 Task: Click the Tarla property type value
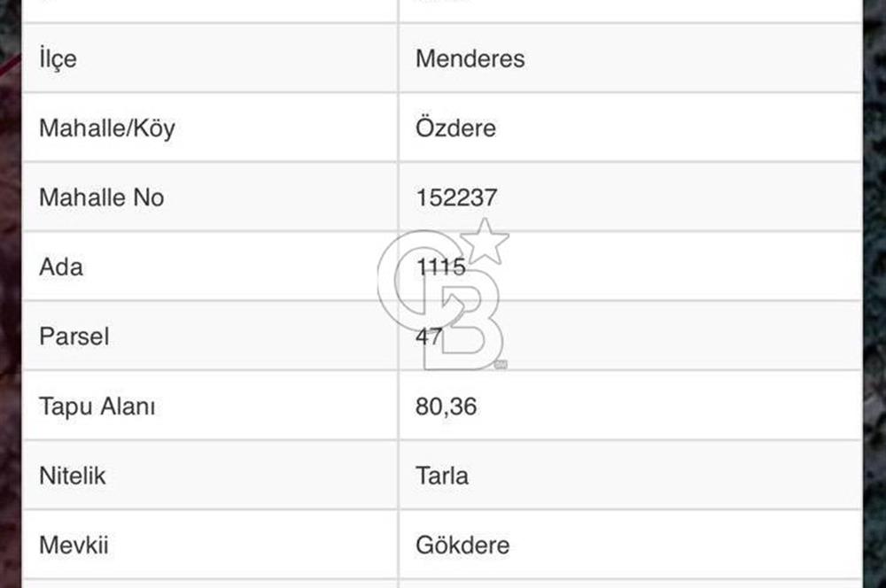442,476
